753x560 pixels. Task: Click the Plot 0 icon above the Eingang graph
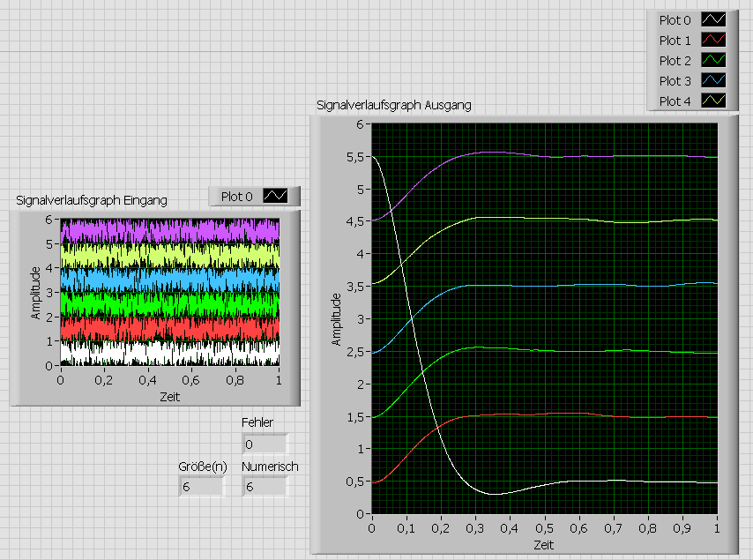pos(275,196)
